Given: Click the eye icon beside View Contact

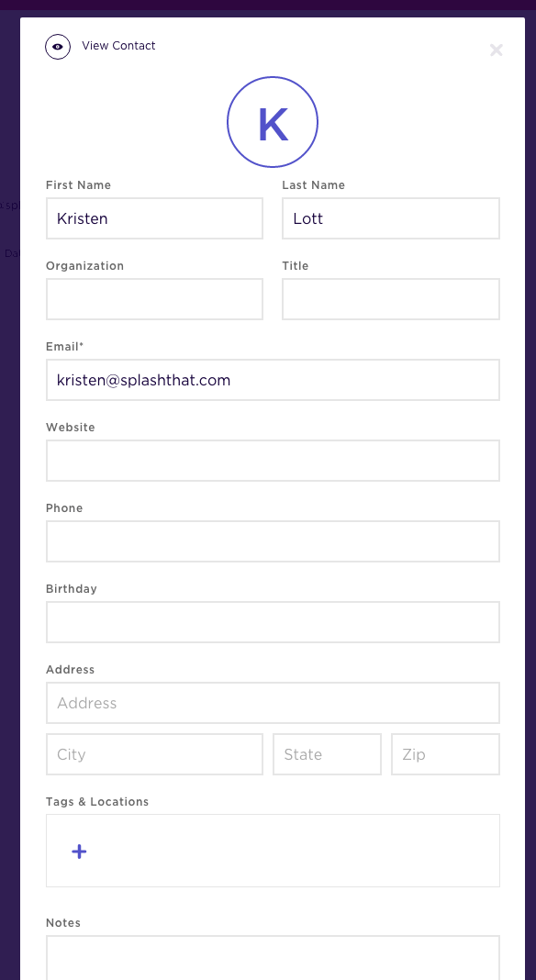Looking at the screenshot, I should tap(58, 46).
